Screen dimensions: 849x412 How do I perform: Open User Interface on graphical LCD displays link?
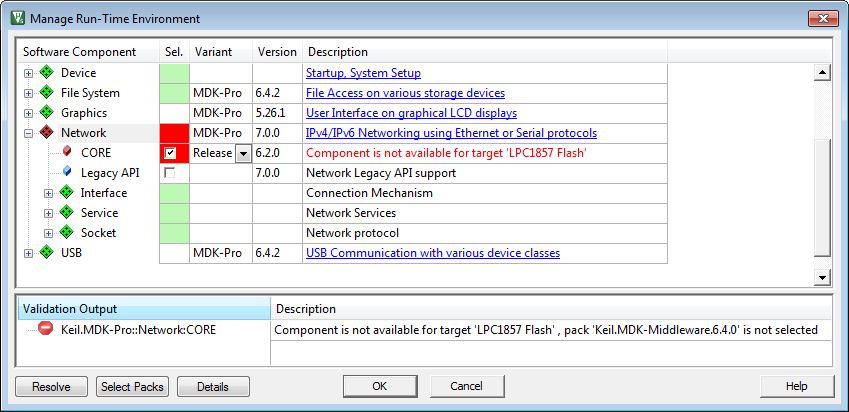(x=412, y=113)
